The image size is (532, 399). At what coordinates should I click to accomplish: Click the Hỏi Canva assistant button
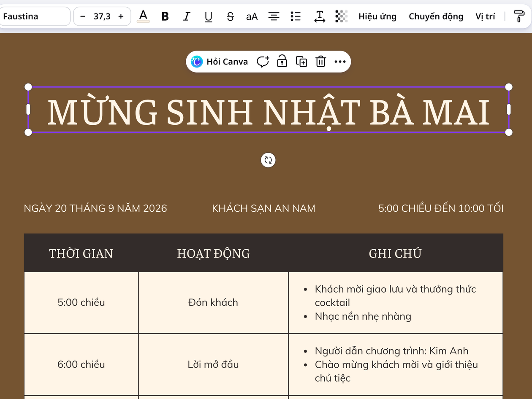(220, 62)
